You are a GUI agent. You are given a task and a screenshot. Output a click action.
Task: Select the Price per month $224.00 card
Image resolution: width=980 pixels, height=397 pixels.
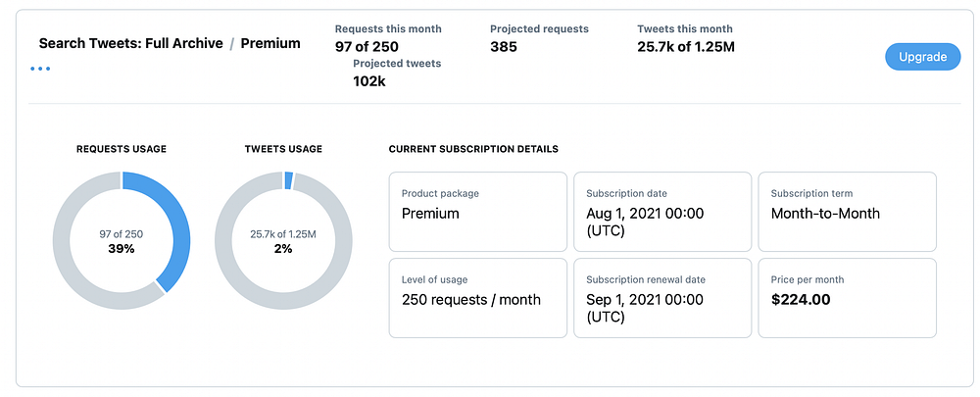pos(847,297)
